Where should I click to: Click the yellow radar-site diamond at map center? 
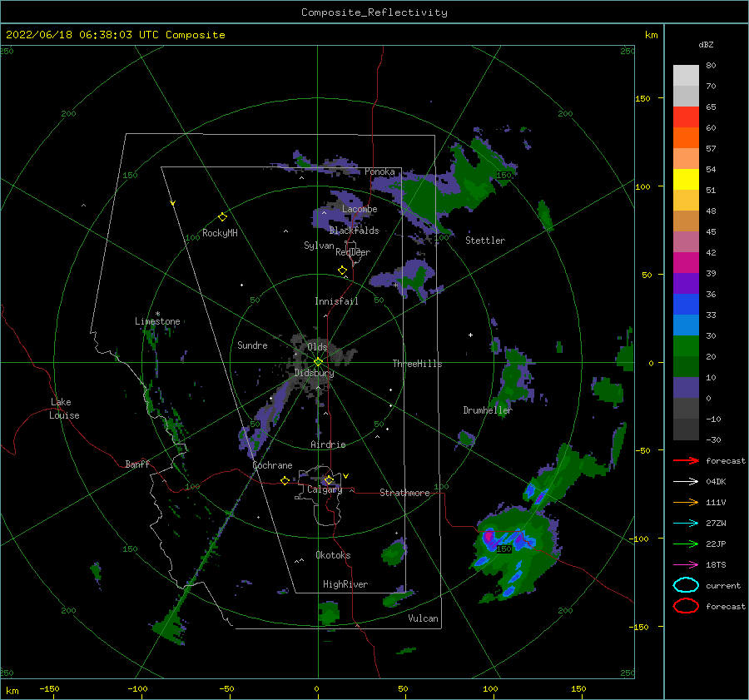(318, 362)
